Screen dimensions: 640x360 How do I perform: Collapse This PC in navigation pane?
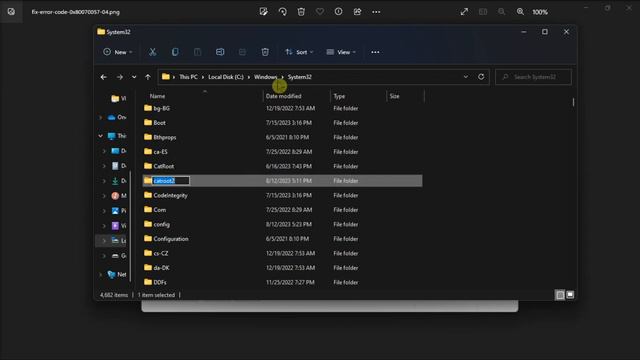click(x=100, y=136)
